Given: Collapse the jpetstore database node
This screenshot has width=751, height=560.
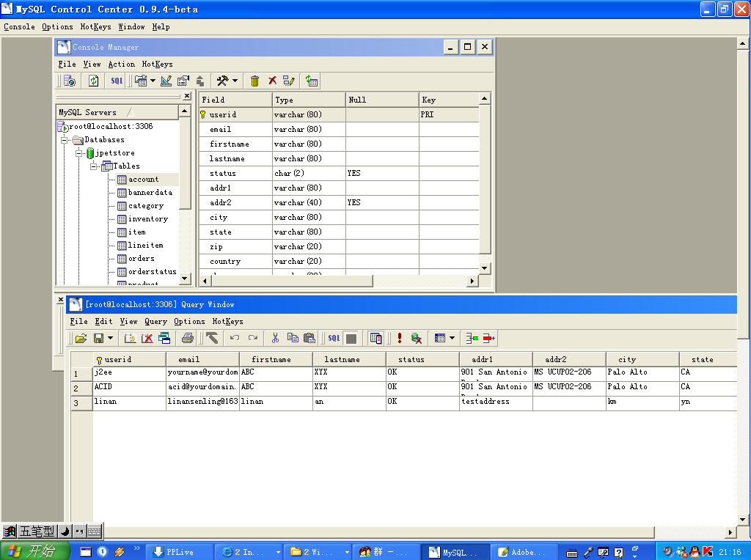Looking at the screenshot, I should coord(79,154).
